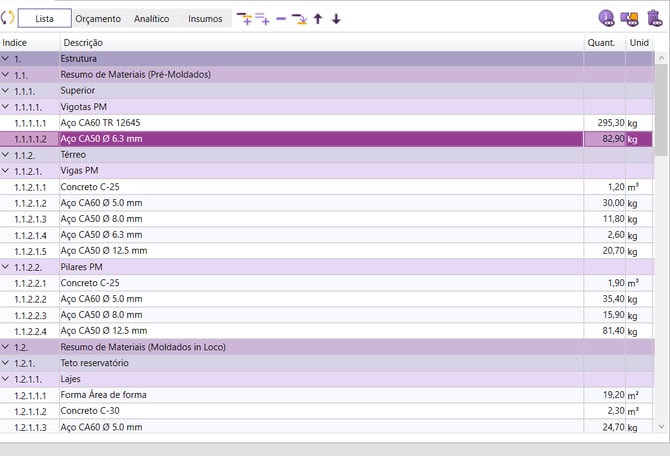Open the Insumos tab
The width and height of the screenshot is (670, 456).
tap(205, 18)
